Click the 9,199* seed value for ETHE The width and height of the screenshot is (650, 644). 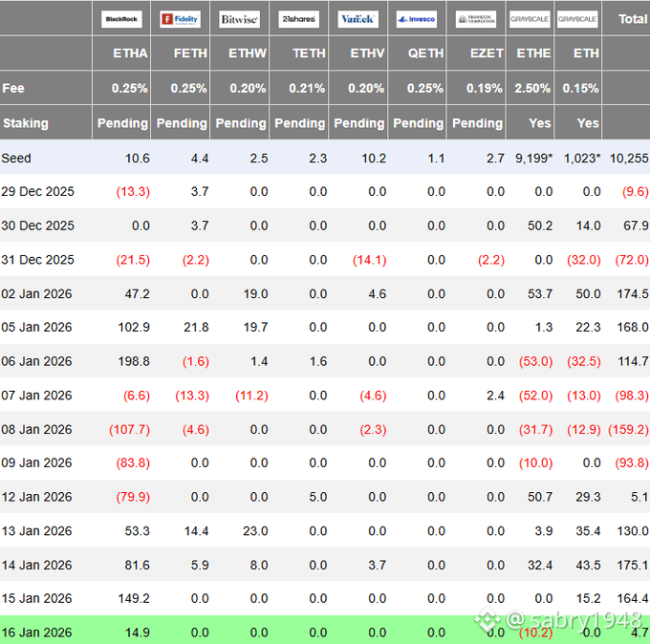point(533,158)
